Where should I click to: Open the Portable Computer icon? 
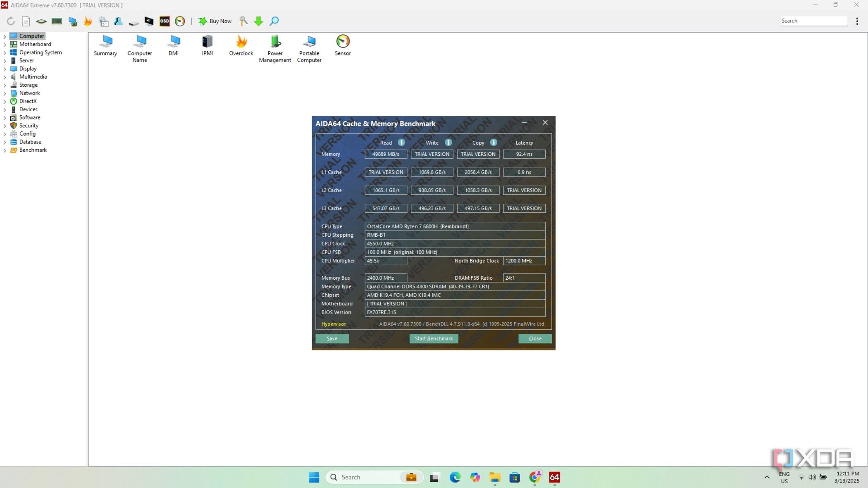[309, 49]
